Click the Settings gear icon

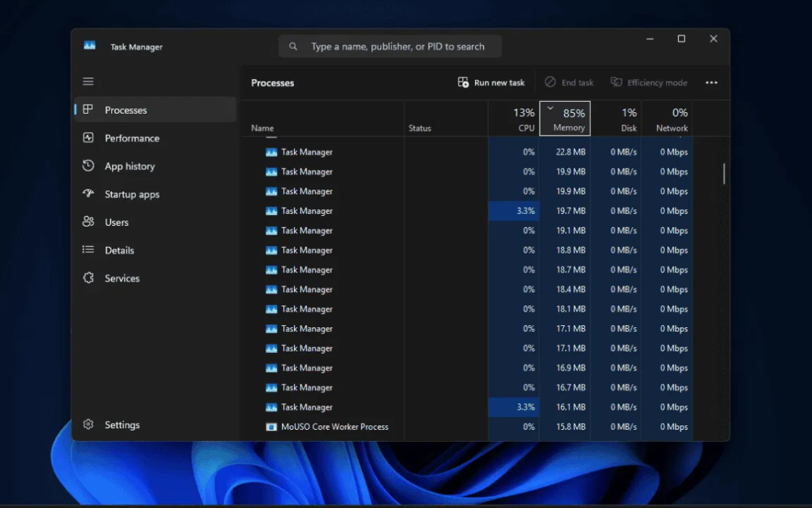[88, 424]
